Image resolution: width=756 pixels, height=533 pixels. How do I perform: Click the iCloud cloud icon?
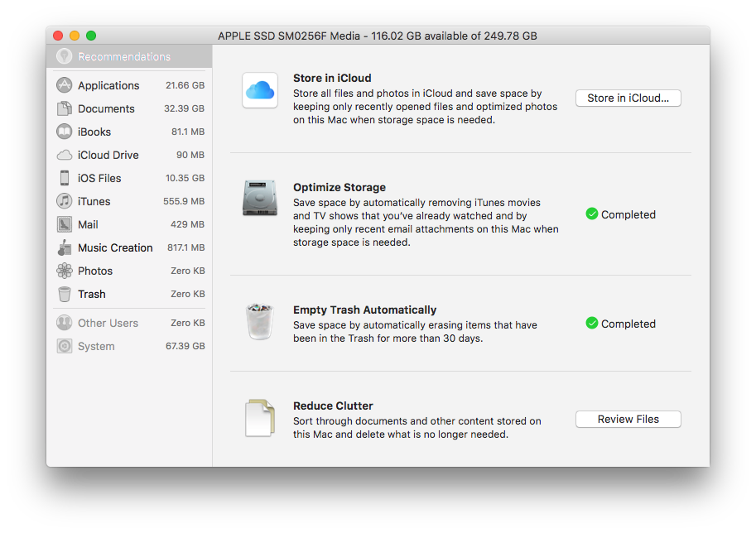(x=259, y=90)
